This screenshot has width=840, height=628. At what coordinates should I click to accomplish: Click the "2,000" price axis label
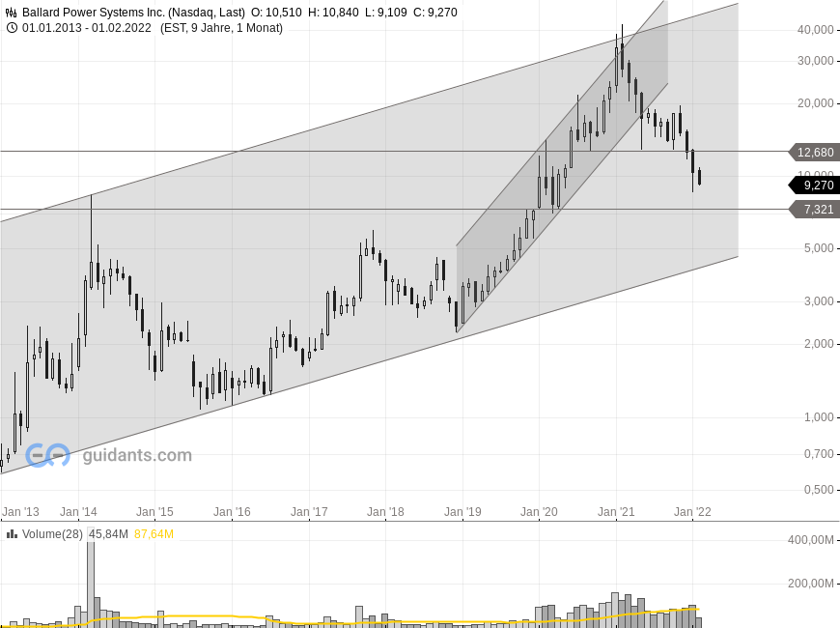pos(819,344)
